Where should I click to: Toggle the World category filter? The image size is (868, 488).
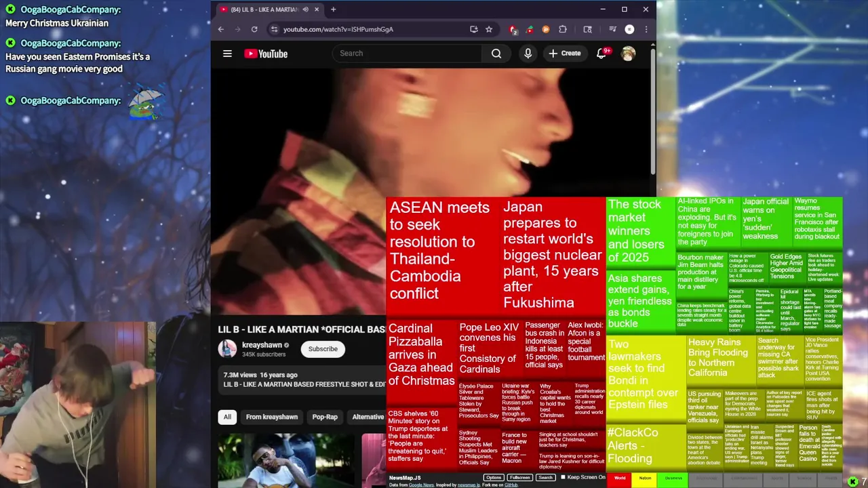[x=620, y=479]
